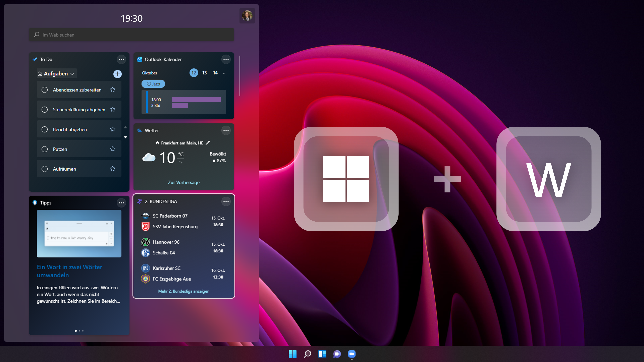Mark Abendessen zubereiten as completed
The image size is (644, 362).
pyautogui.click(x=44, y=90)
